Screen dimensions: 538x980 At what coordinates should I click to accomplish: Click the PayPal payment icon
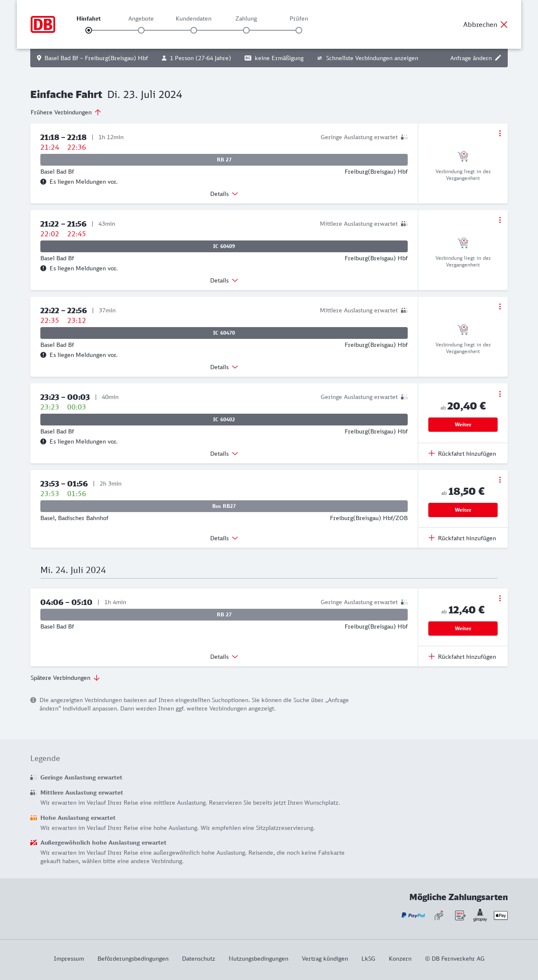point(413,915)
